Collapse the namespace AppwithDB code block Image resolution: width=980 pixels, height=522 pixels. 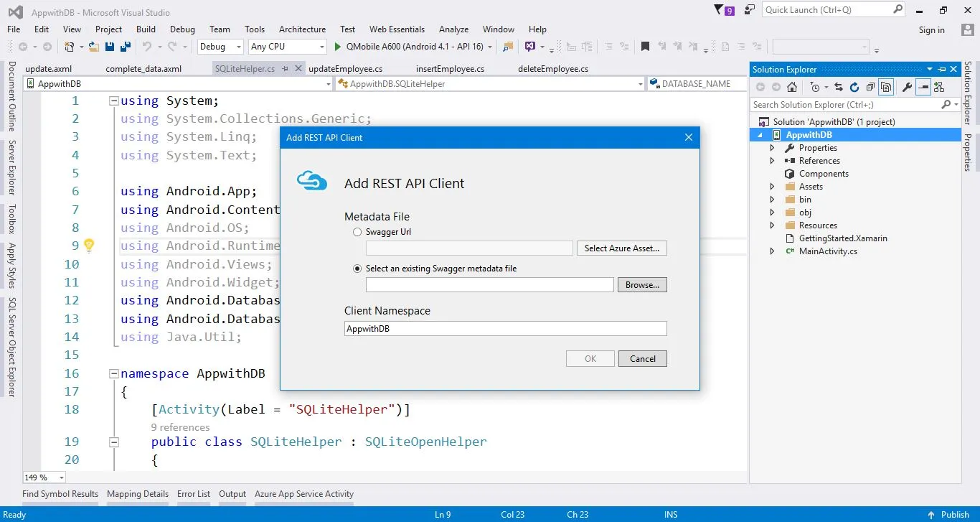113,373
